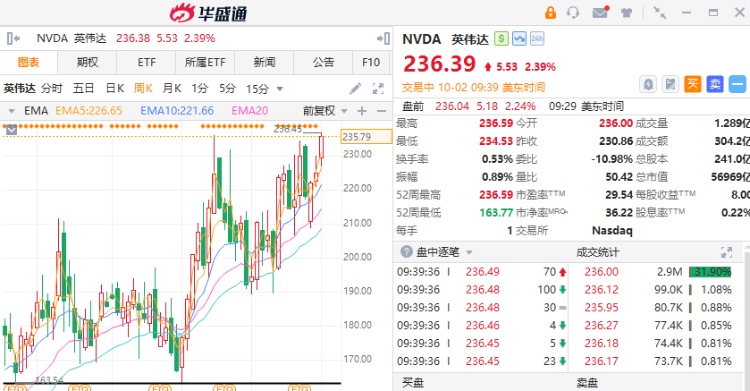Open the 所属ETF tab
This screenshot has width=750, height=391.
pos(205,62)
